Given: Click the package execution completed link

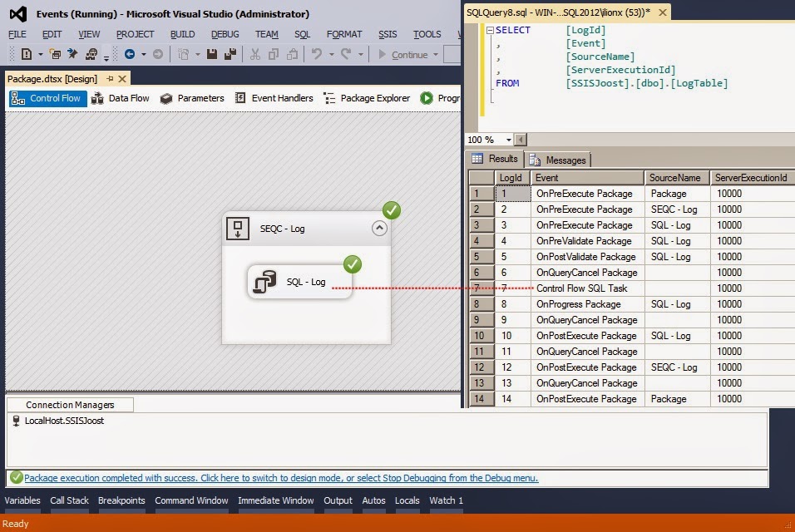Looking at the screenshot, I should point(281,478).
